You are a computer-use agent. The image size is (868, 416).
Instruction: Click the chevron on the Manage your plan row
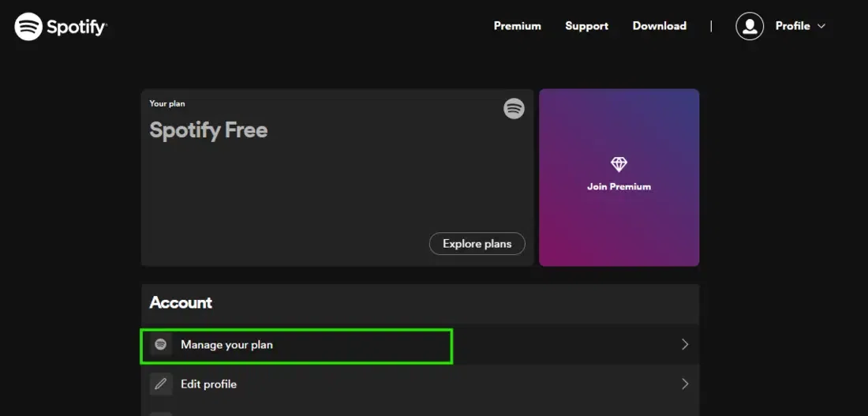[x=685, y=345]
